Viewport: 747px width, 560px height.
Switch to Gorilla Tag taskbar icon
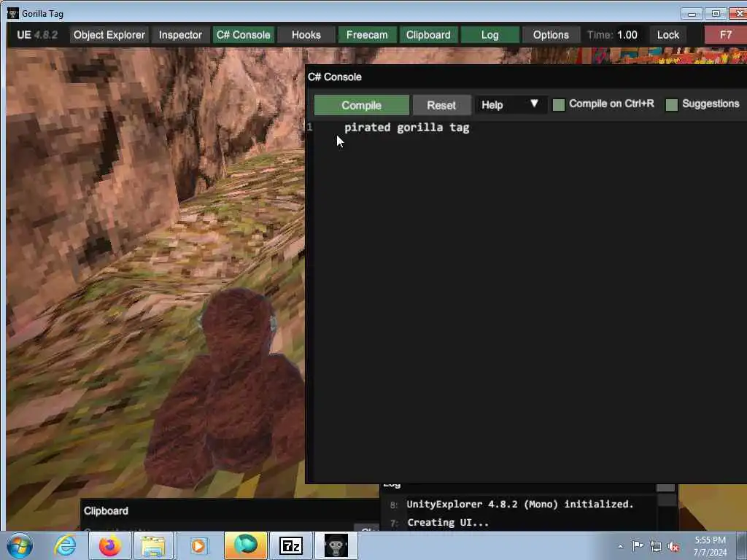point(336,545)
